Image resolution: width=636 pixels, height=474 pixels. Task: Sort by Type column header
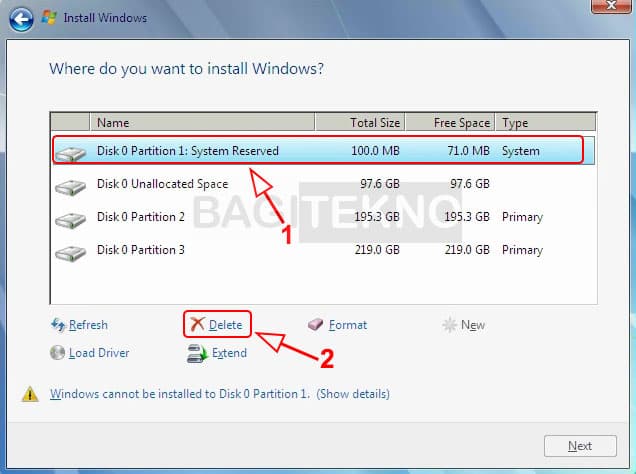pos(546,122)
